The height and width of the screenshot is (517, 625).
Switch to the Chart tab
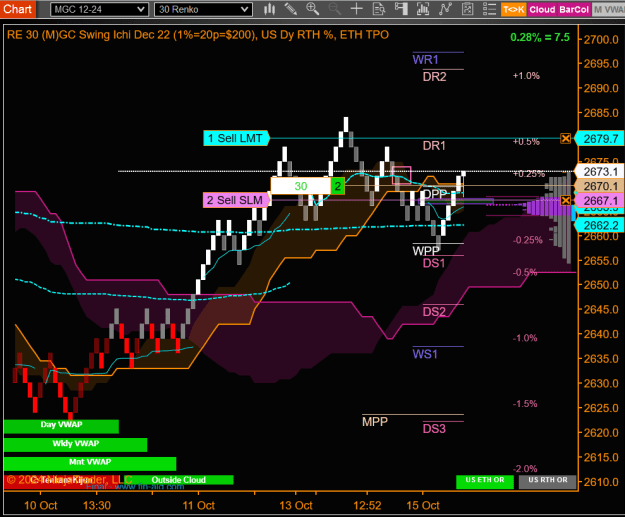pos(18,9)
